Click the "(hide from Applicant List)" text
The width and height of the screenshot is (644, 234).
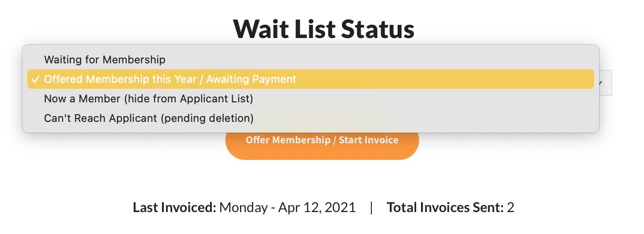pos(188,98)
